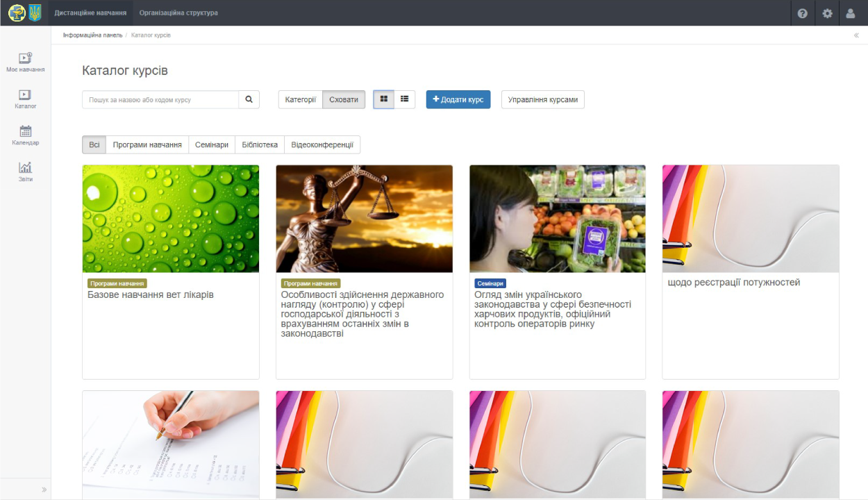
Task: Open the settings gear icon
Action: [827, 13]
